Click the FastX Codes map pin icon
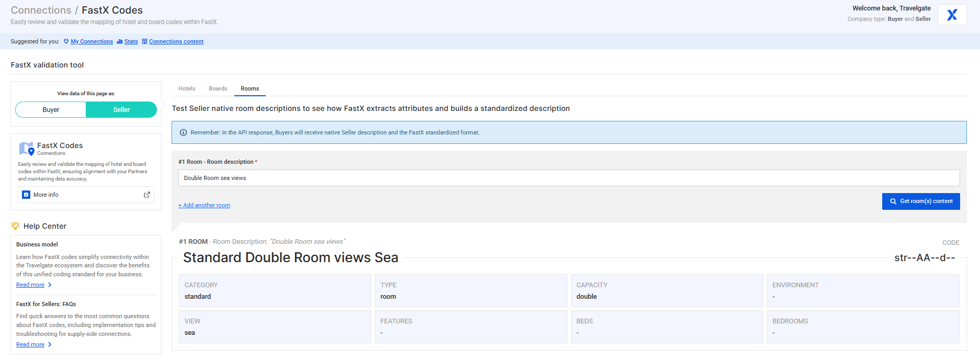The height and width of the screenshot is (360, 980). point(27,149)
